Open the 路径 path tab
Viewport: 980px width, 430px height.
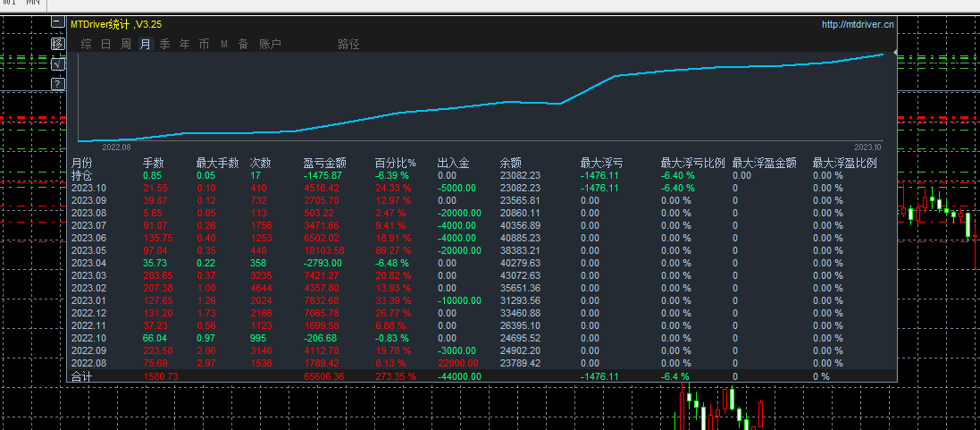point(348,44)
